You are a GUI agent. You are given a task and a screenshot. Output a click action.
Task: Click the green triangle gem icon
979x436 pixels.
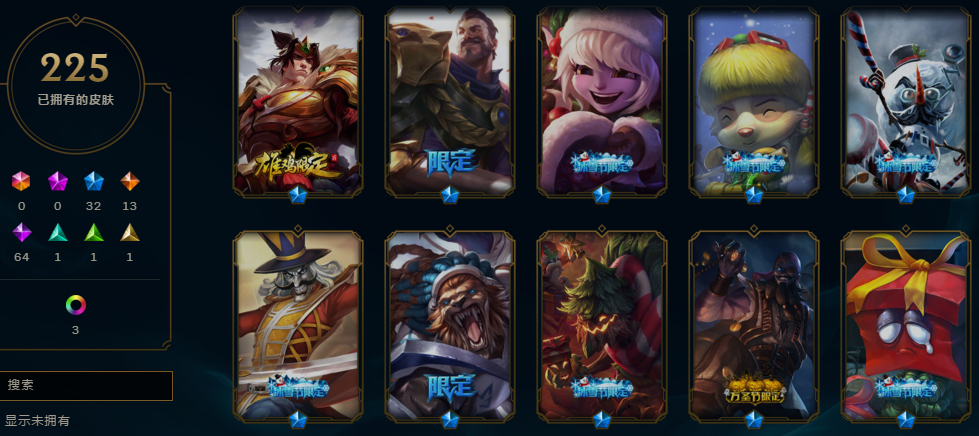pyautogui.click(x=94, y=232)
